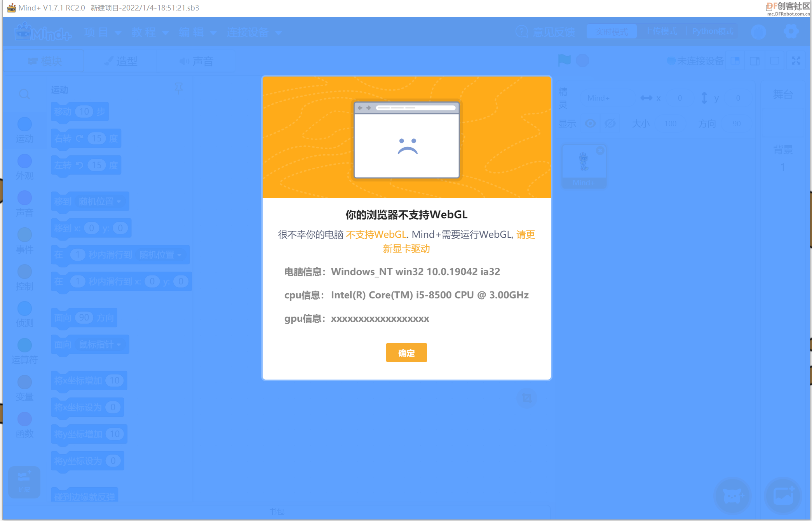Minimize the Mind+ window
This screenshot has height=521, width=812.
point(742,8)
